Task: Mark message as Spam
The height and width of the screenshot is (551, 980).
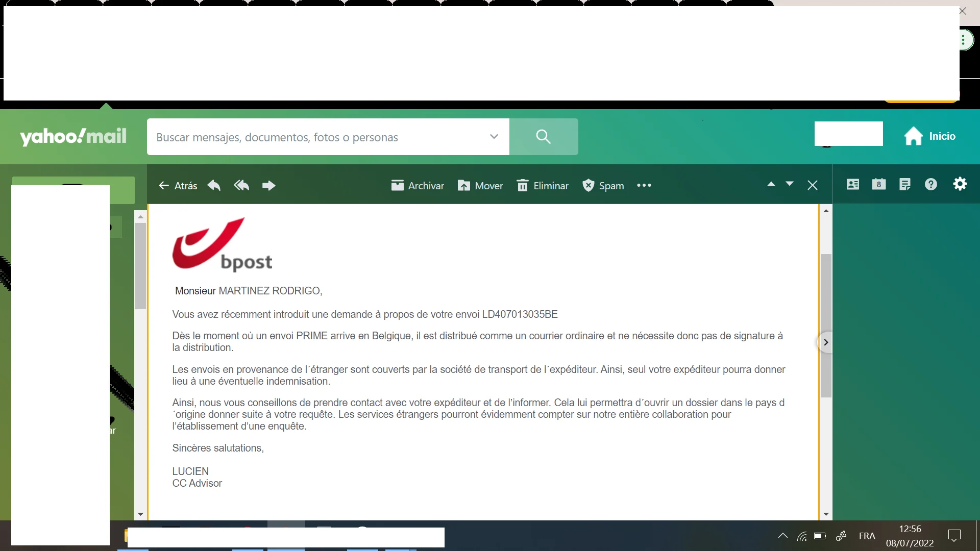Action: (x=603, y=186)
